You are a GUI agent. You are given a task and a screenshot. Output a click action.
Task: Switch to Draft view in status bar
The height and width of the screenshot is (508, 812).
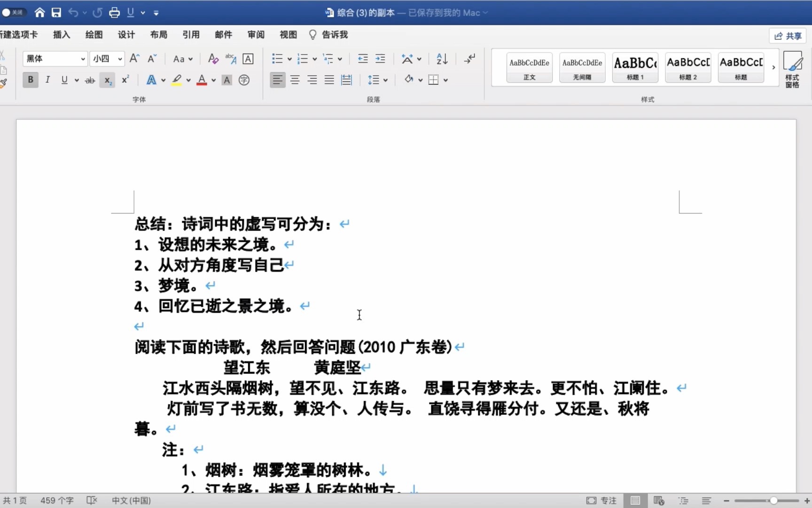point(706,500)
